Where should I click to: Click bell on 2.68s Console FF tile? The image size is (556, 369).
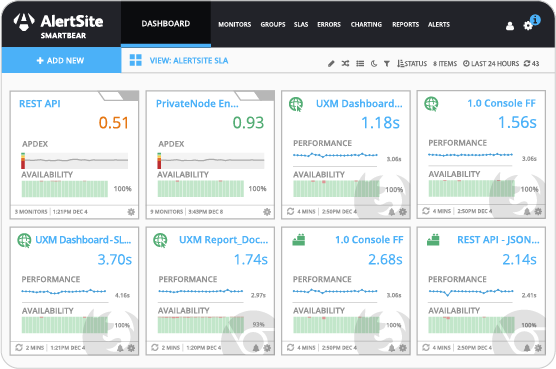[391, 348]
